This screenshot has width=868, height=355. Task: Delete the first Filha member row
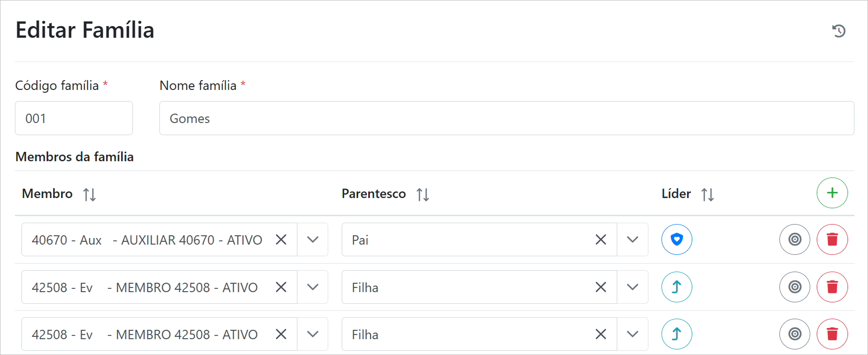[x=832, y=287]
